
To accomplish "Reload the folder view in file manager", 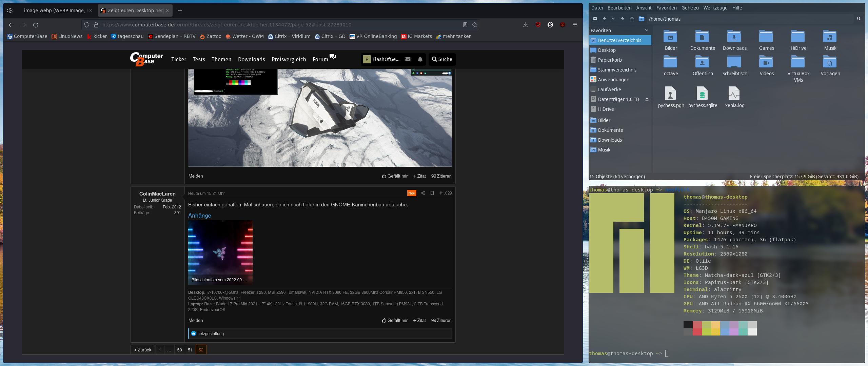I will coord(859,19).
